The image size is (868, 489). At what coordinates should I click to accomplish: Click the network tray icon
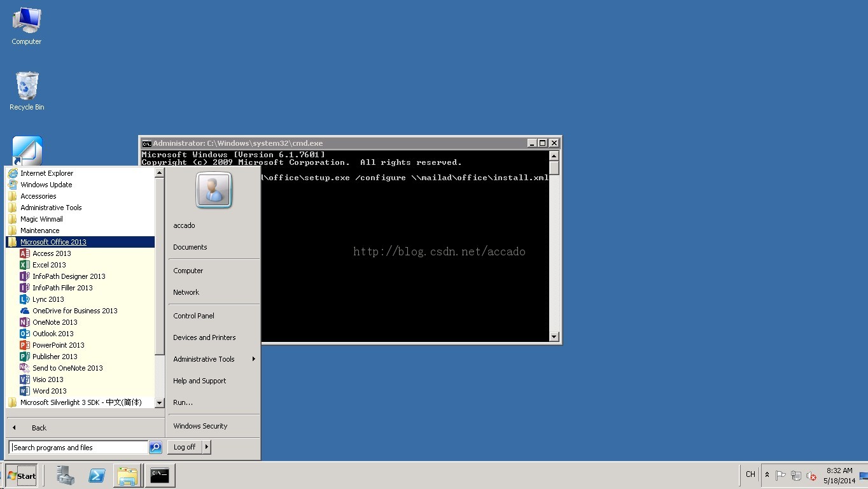pyautogui.click(x=796, y=475)
